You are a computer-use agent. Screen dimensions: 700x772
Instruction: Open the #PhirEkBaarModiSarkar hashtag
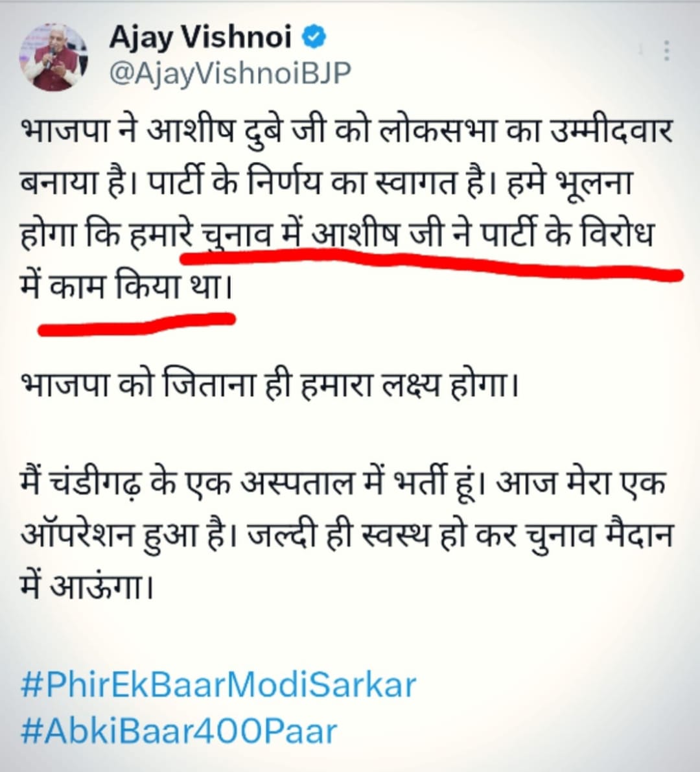pyautogui.click(x=218, y=685)
